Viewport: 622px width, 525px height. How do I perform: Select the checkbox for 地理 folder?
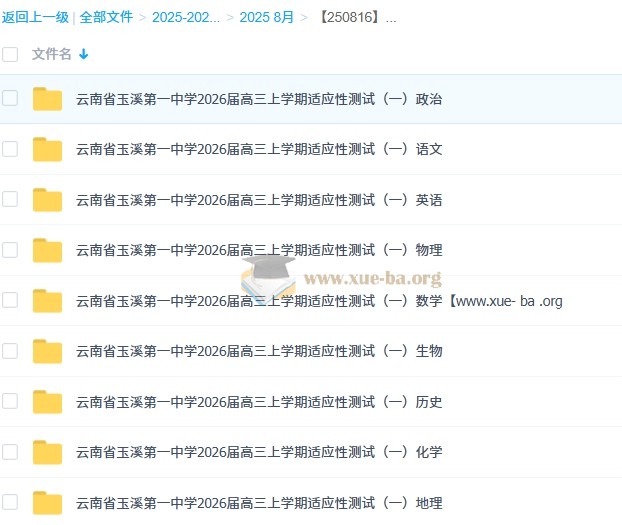10,502
